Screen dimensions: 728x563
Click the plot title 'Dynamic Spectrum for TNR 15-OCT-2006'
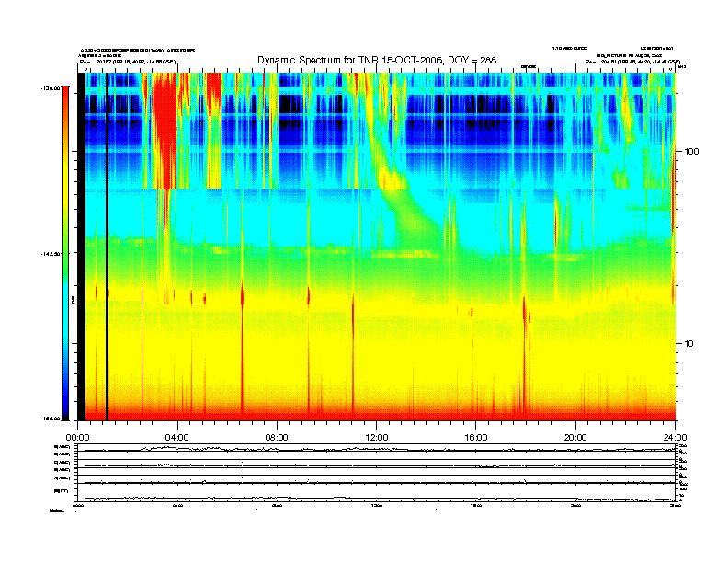pyautogui.click(x=377, y=61)
